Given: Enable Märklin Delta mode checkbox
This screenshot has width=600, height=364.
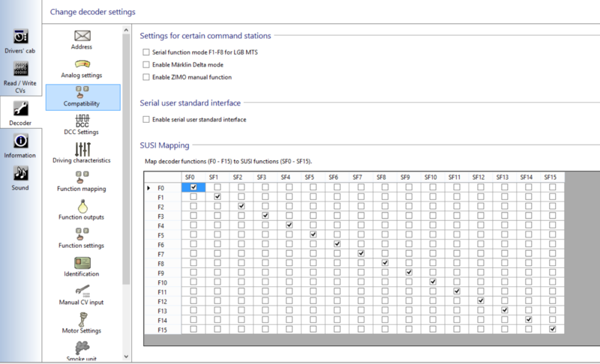Looking at the screenshot, I should tap(145, 64).
